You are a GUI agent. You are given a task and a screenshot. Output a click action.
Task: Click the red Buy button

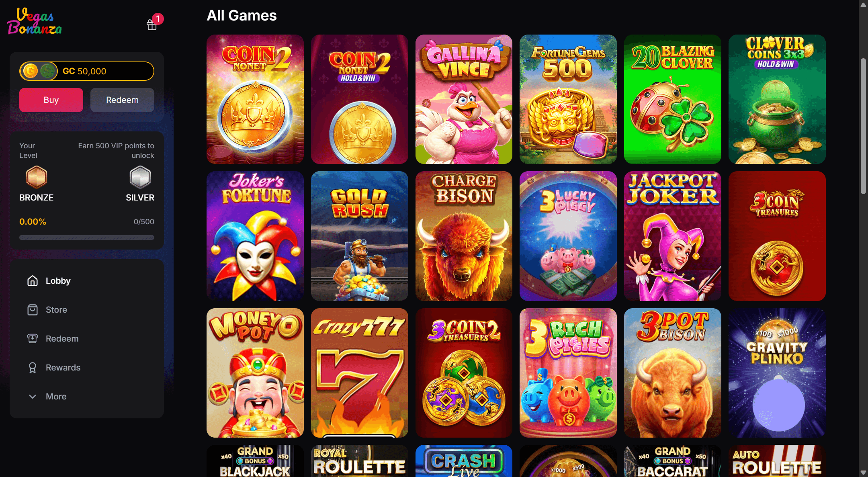point(51,100)
